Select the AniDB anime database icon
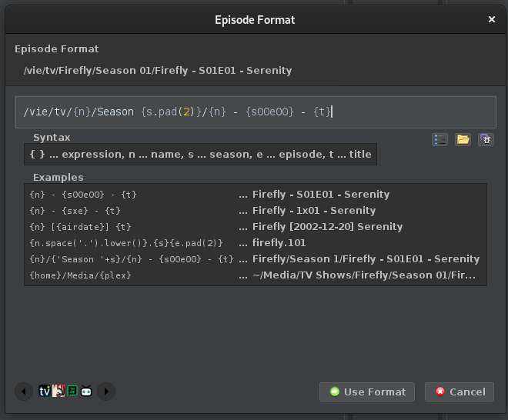The width and height of the screenshot is (508, 420). click(58, 392)
